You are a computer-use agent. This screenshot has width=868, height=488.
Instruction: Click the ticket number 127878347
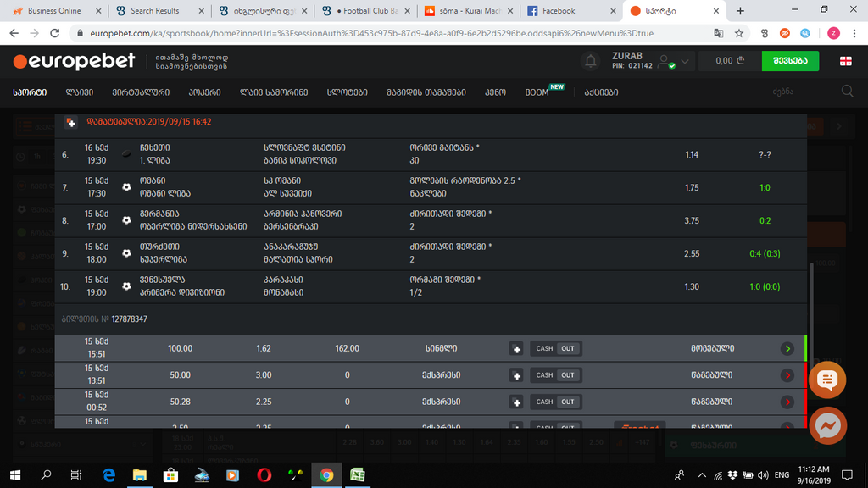(129, 319)
